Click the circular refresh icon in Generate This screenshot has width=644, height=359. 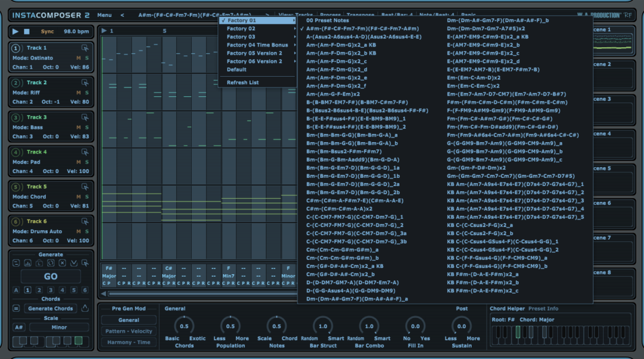coord(50,263)
